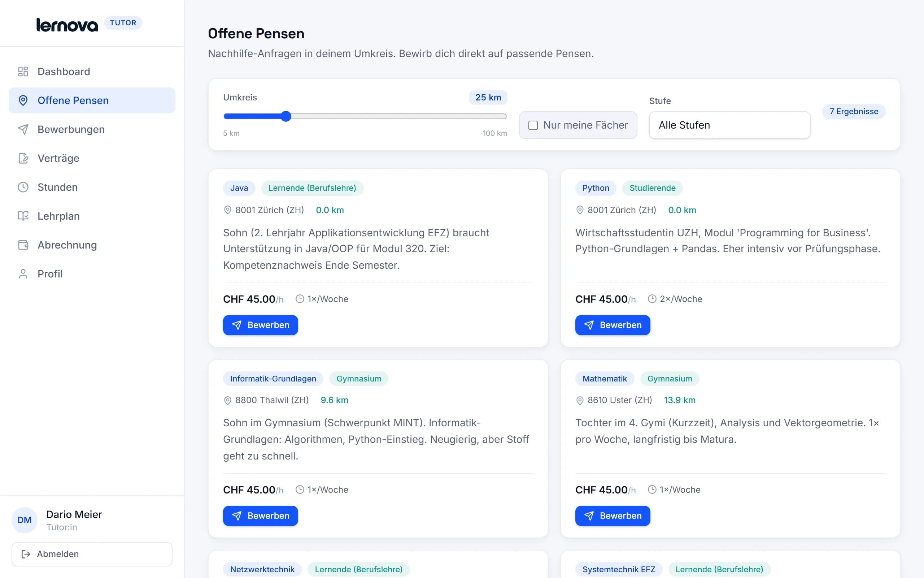The height and width of the screenshot is (578, 924).
Task: Click the Systemtechnik EFZ tag
Action: tap(619, 570)
